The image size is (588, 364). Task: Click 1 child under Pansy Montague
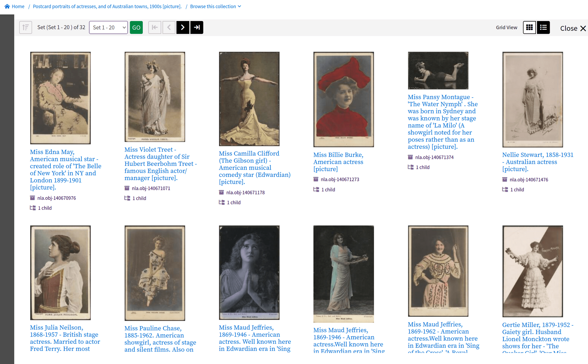pos(422,167)
